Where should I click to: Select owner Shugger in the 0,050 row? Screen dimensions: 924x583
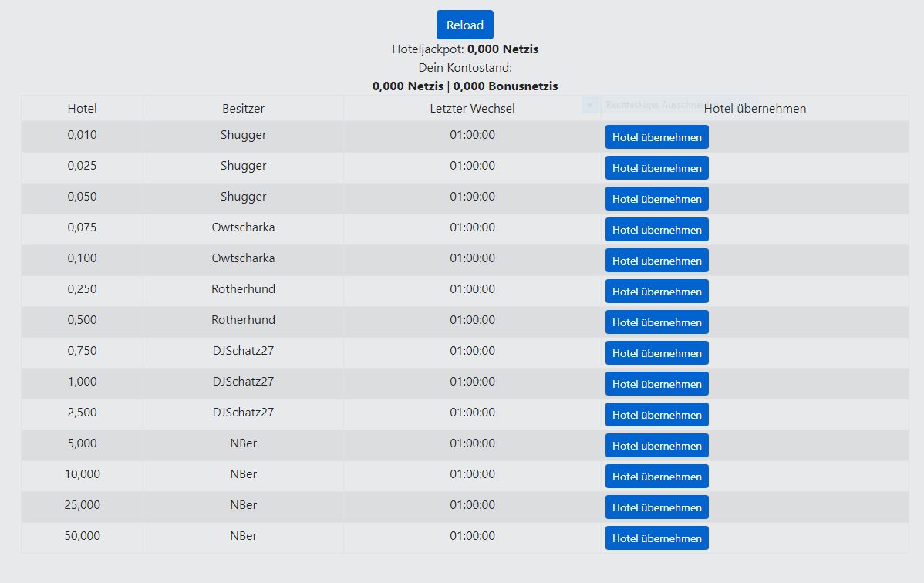click(244, 197)
